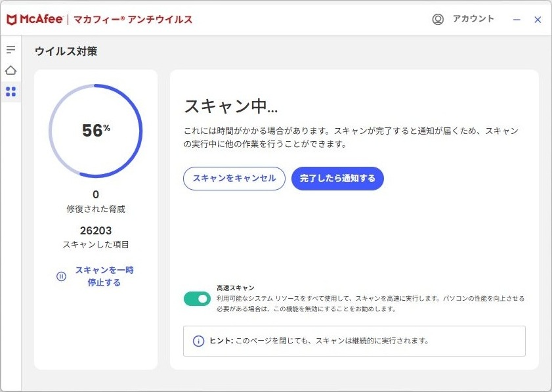Close the McAfee antivirus window
This screenshot has height=392, width=552.
pyautogui.click(x=538, y=20)
